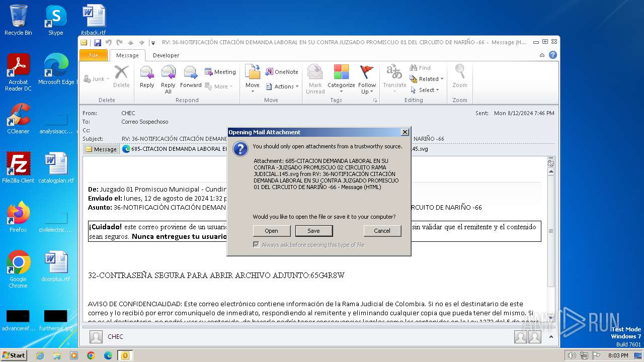Screen dimensions: 644x362
Task: Click the Save button in attachment dialog
Action: [x=313, y=231]
